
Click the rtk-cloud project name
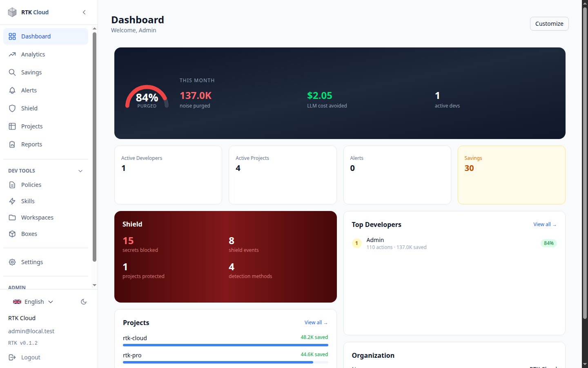pyautogui.click(x=135, y=338)
